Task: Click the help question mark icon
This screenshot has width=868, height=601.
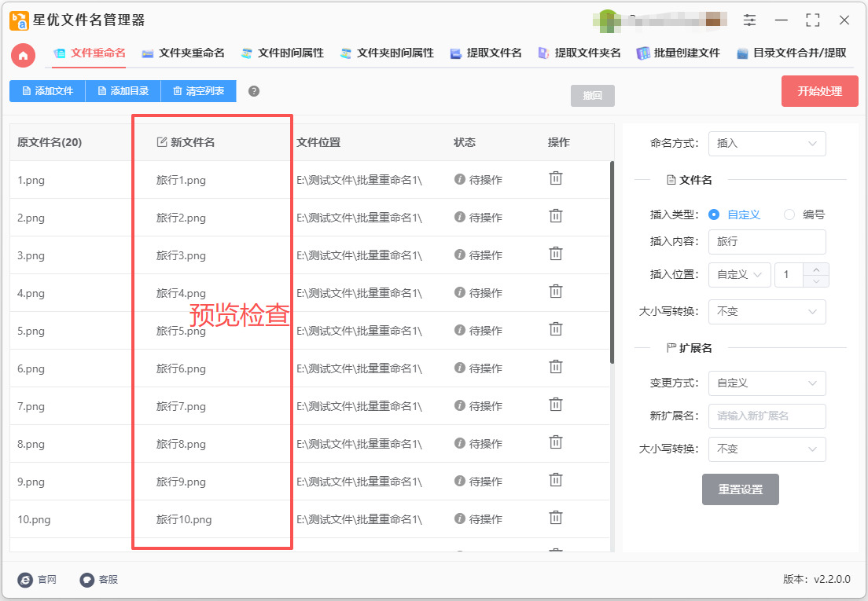Action: tap(254, 91)
